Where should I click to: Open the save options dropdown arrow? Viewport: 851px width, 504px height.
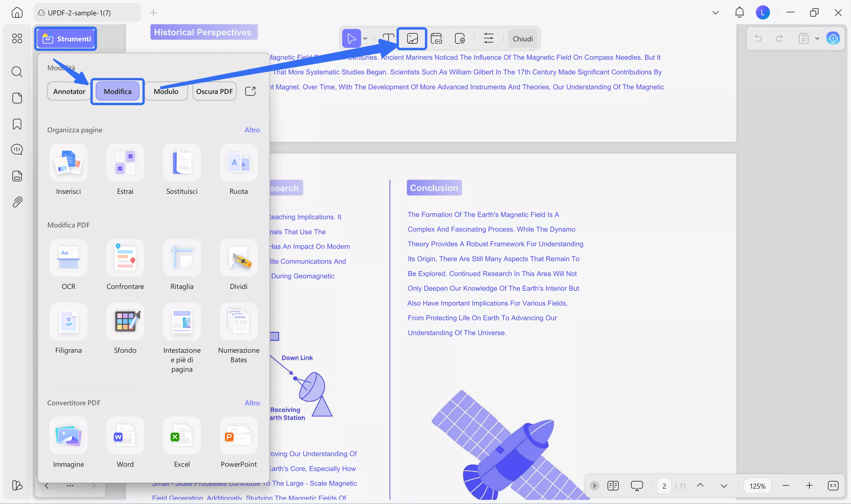click(817, 38)
